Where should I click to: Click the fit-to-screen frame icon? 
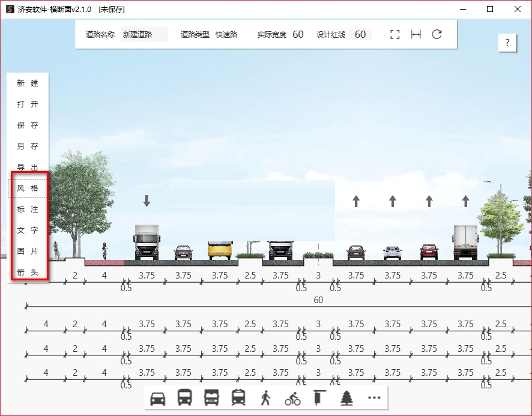pos(395,34)
